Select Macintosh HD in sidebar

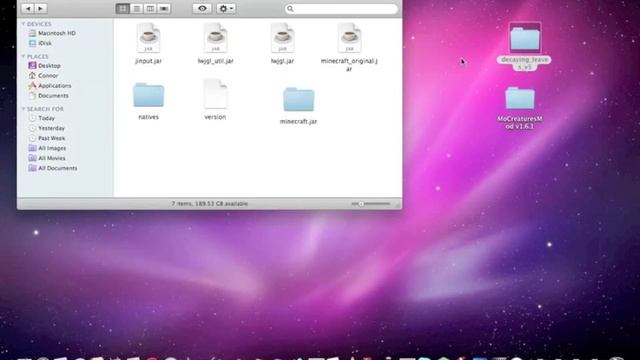click(x=52, y=33)
